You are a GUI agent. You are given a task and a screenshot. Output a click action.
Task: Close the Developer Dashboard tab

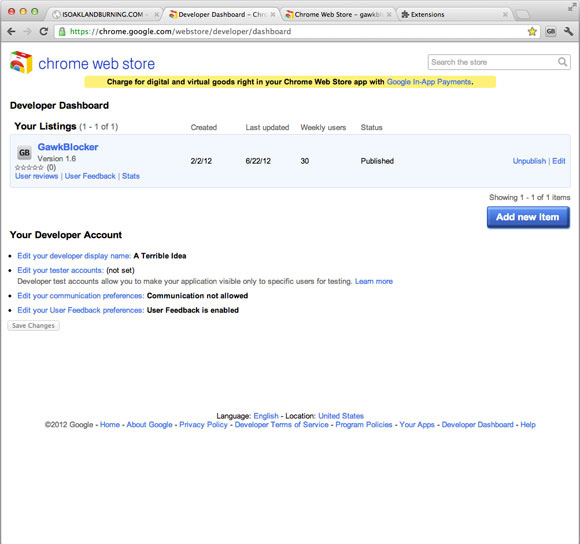(x=273, y=15)
